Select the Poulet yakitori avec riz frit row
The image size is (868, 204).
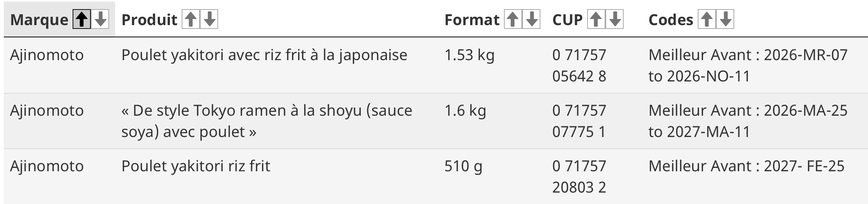[264, 55]
